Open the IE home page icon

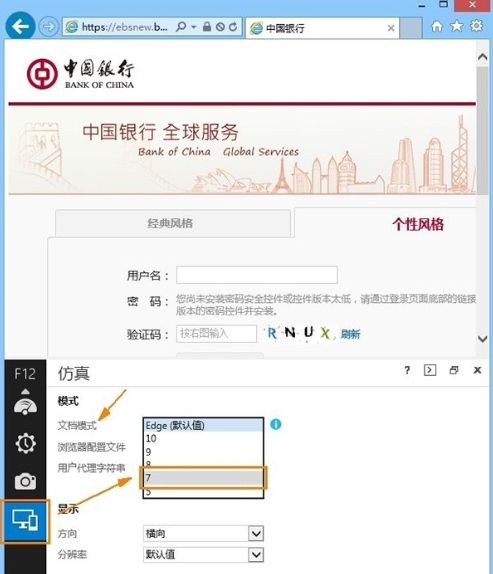pyautogui.click(x=437, y=26)
